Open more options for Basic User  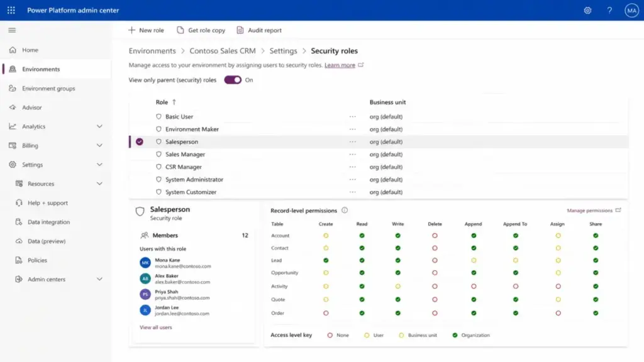pyautogui.click(x=352, y=116)
